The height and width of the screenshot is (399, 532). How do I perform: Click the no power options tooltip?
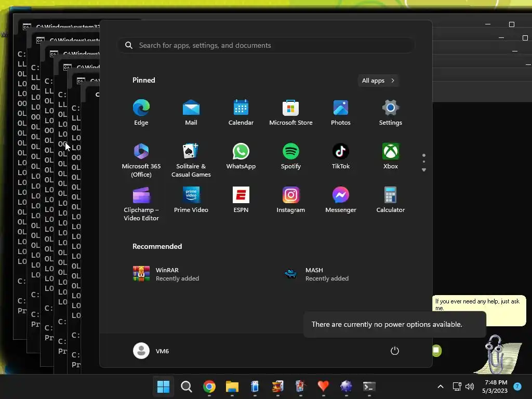[x=395, y=324]
